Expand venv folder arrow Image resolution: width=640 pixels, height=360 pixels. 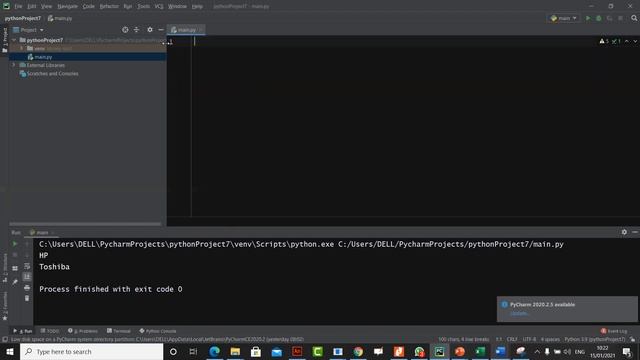22,48
